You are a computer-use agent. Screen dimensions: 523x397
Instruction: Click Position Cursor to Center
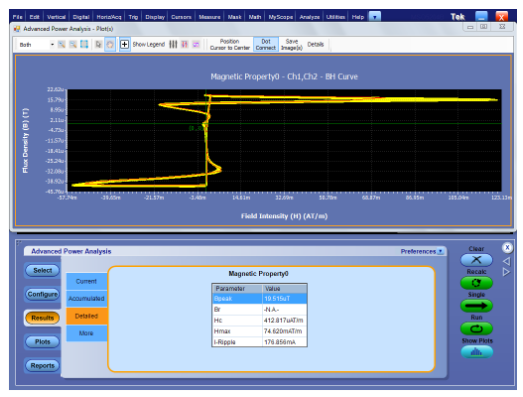230,44
